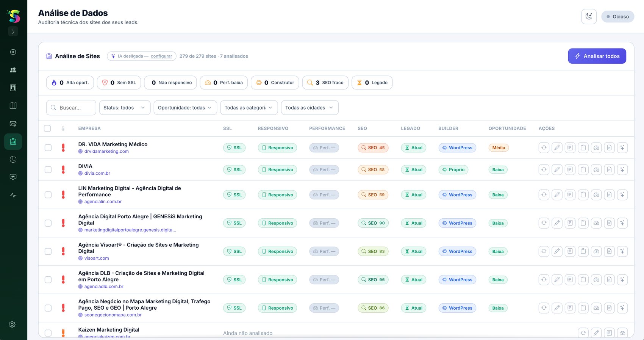Open the Oportunidade: todas dropdown
The image size is (644, 340).
tap(185, 108)
